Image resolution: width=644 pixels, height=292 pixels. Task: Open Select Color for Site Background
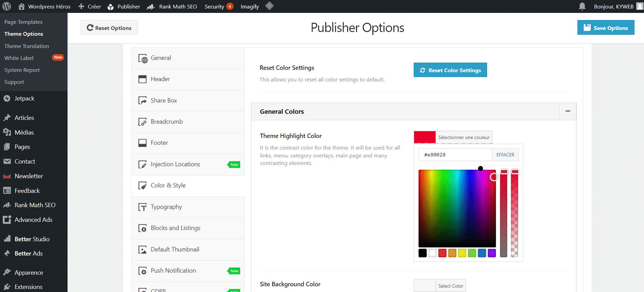tap(450, 286)
